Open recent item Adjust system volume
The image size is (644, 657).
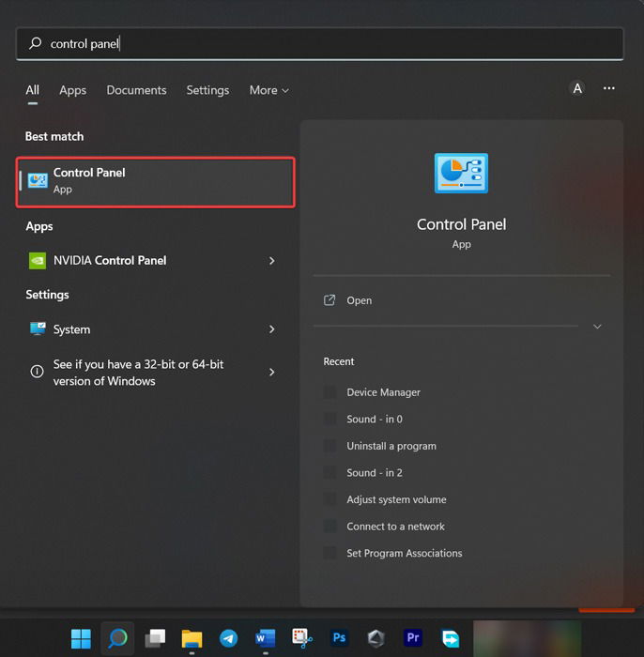396,499
